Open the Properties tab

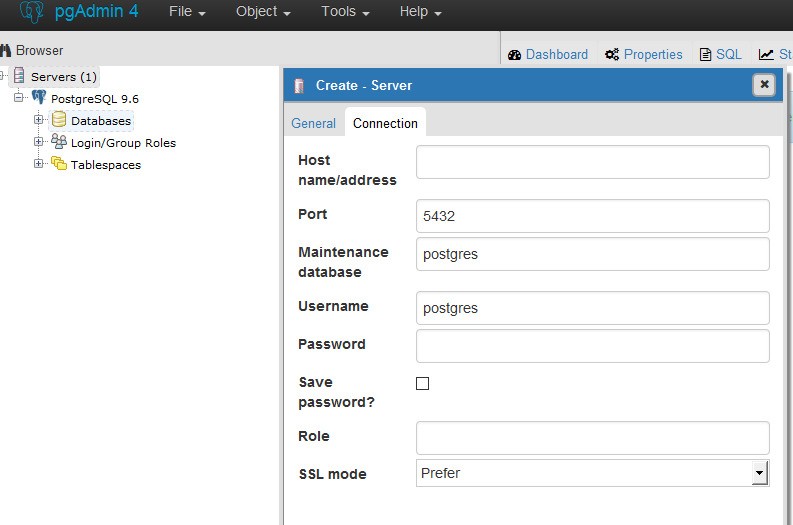tap(644, 54)
